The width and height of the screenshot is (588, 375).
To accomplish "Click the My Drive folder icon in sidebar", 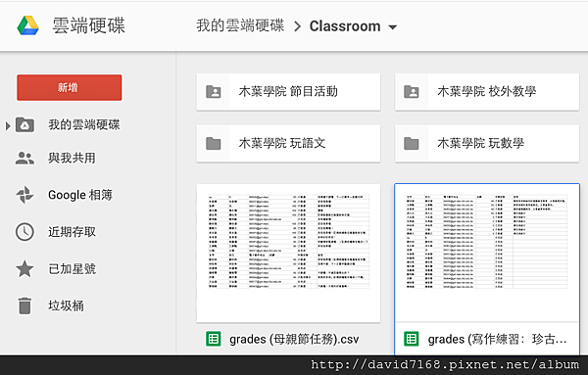I will (24, 125).
